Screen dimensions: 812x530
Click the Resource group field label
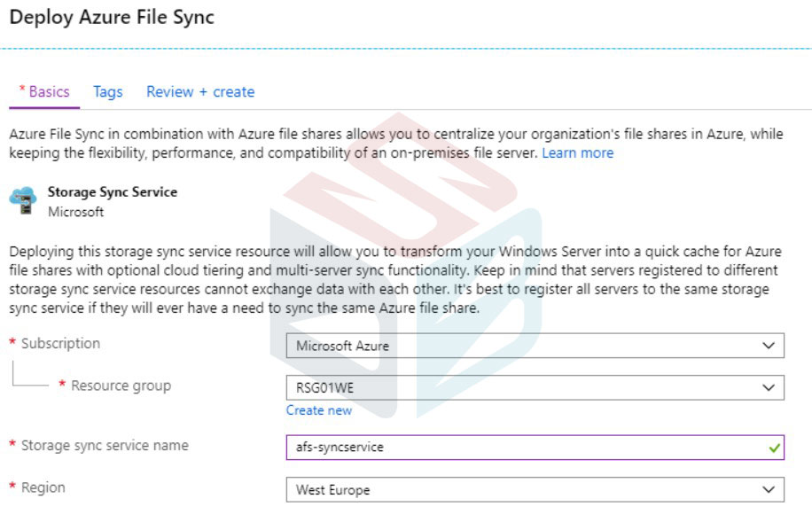[x=121, y=386]
